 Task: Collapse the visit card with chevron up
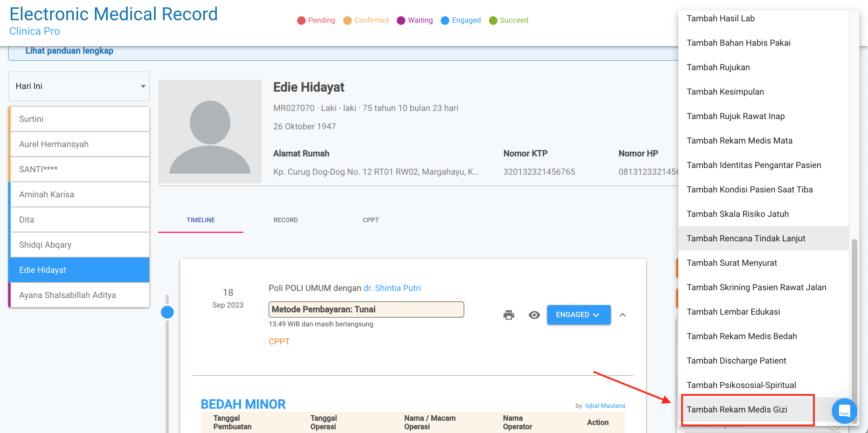[x=623, y=315]
